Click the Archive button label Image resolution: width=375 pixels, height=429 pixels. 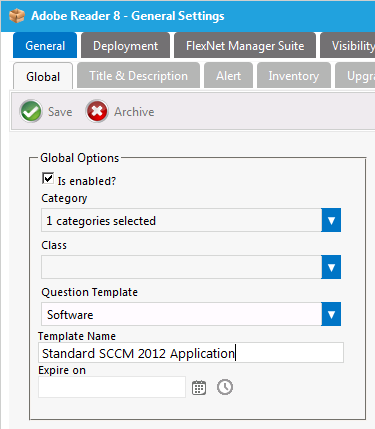[134, 112]
